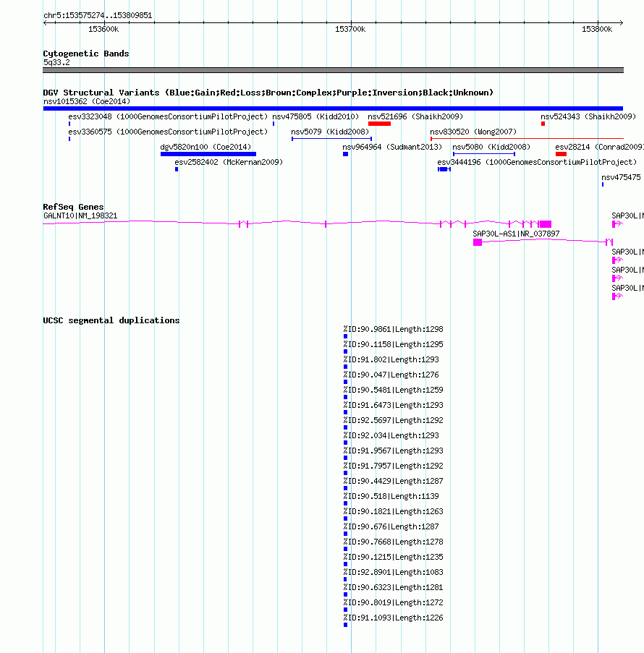Click duplication %ID:90.4429|Length:1287
Image resolution: width=644 pixels, height=653 pixels.
pyautogui.click(x=393, y=481)
